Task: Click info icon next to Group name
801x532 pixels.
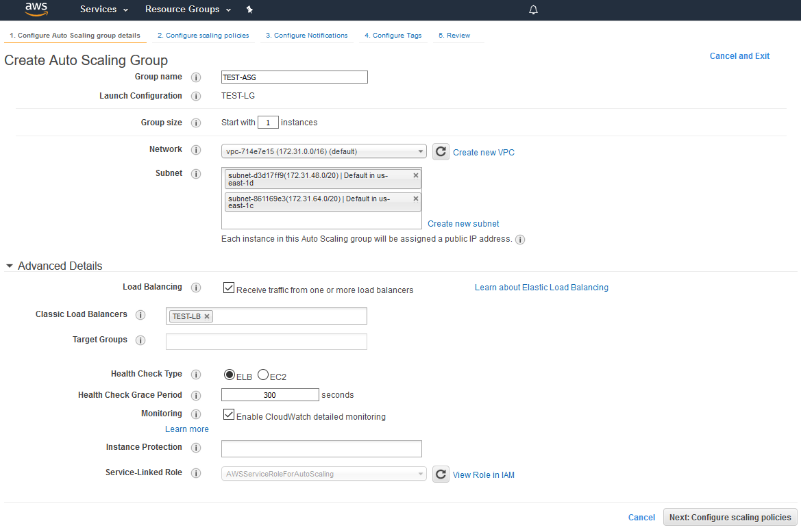Action: coord(196,77)
